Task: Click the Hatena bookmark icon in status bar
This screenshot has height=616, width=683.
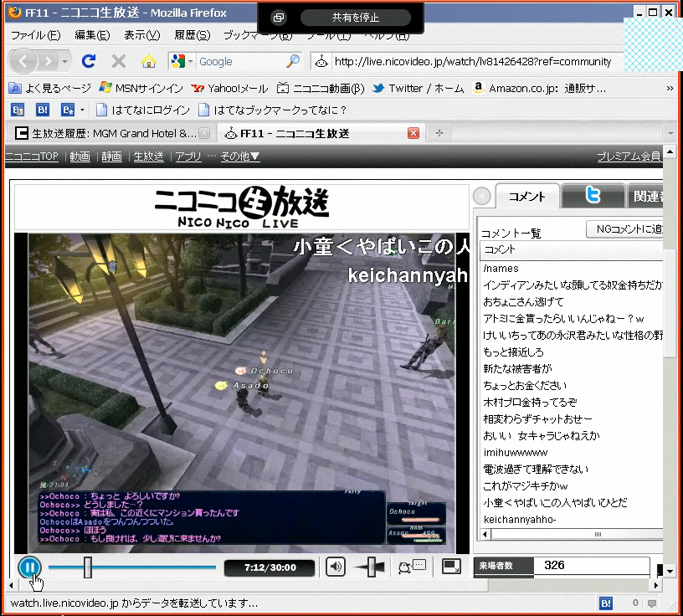Action: click(x=605, y=603)
